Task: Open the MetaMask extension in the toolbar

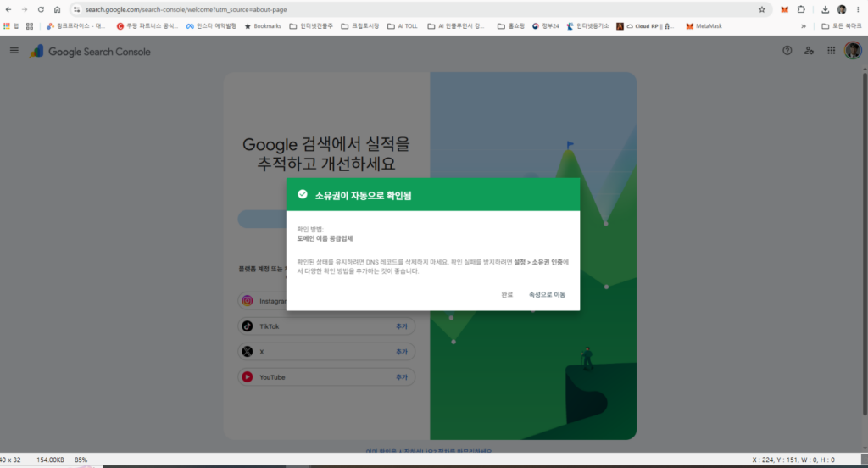Action: coord(784,9)
